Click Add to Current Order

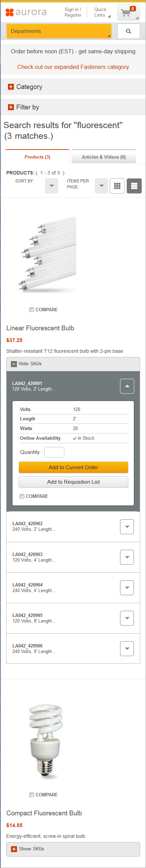tap(73, 467)
